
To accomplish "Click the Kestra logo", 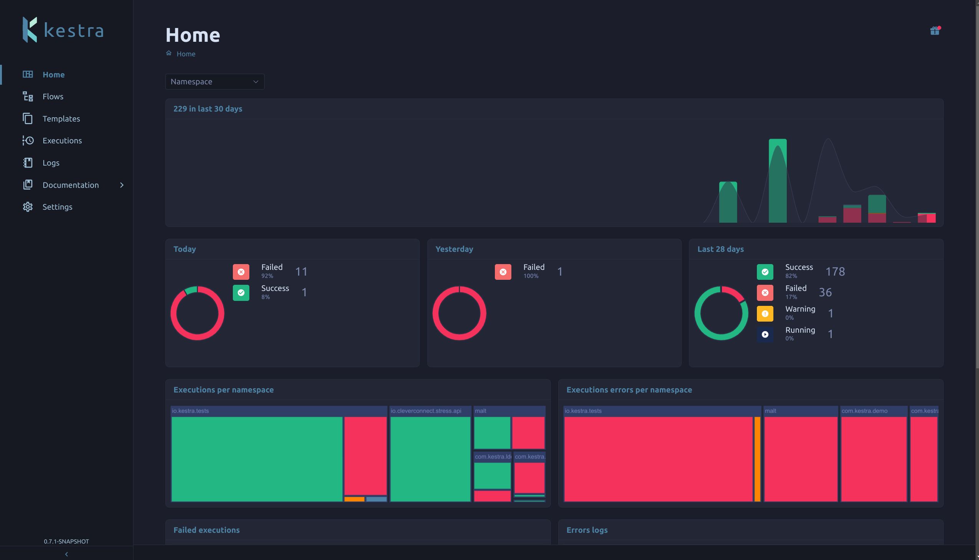I will click(x=63, y=30).
